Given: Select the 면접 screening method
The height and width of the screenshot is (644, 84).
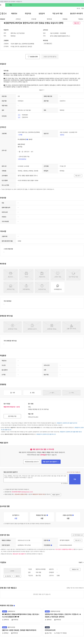Looking at the screenshot, I should [x=32, y=393].
